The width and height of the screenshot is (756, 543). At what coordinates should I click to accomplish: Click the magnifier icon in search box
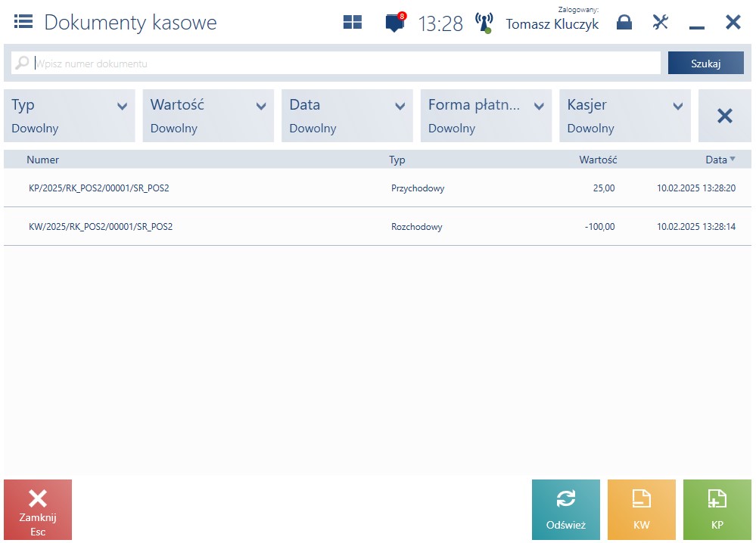22,63
